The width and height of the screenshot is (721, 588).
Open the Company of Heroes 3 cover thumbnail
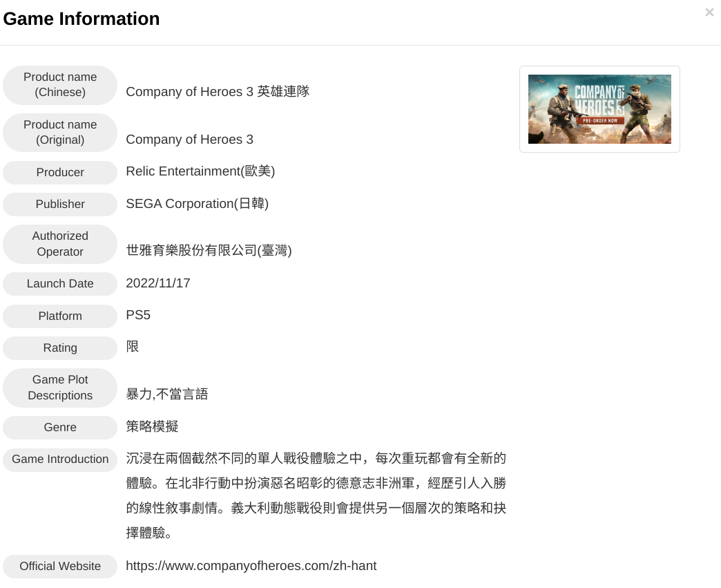[599, 109]
